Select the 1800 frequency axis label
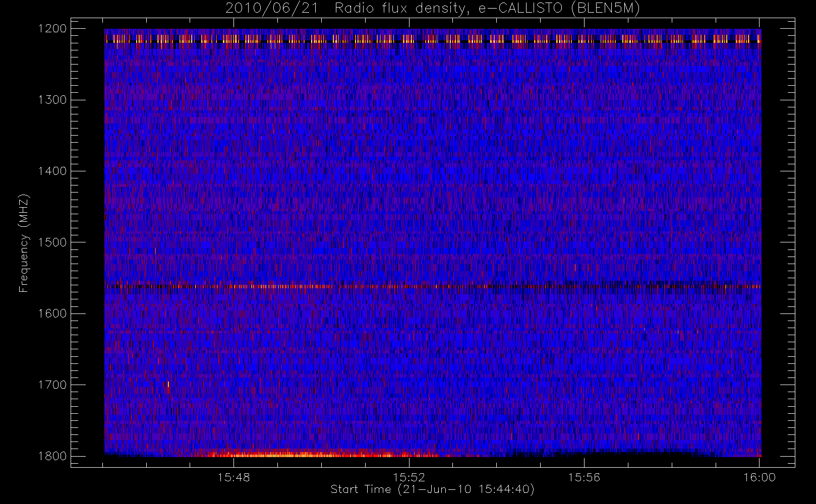Screen dimensions: 816x504 [52, 456]
